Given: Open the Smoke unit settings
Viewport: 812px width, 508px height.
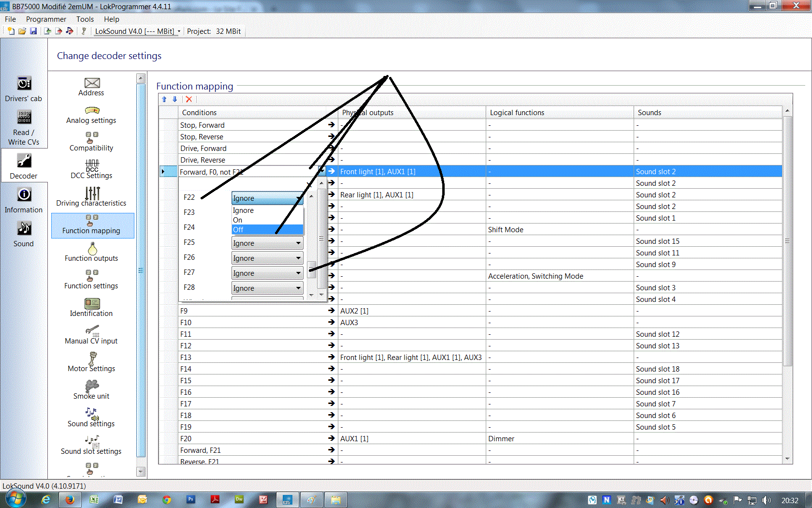Looking at the screenshot, I should click(x=91, y=390).
